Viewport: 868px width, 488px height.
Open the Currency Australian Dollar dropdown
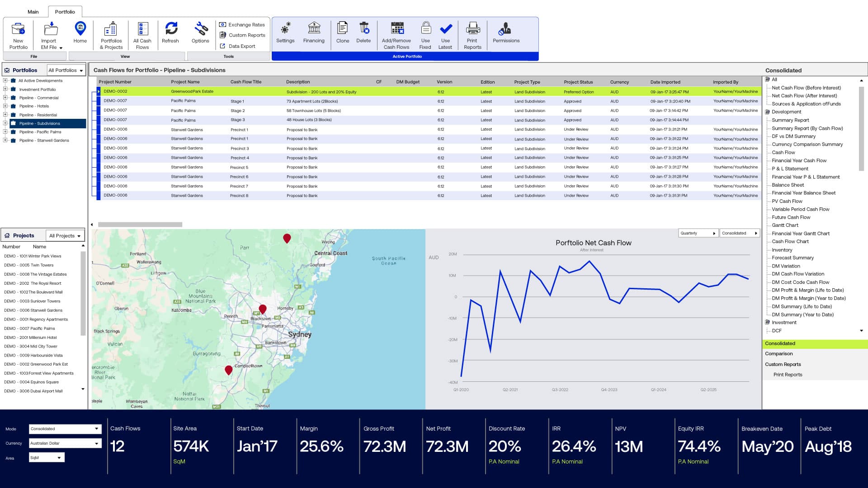pos(65,443)
